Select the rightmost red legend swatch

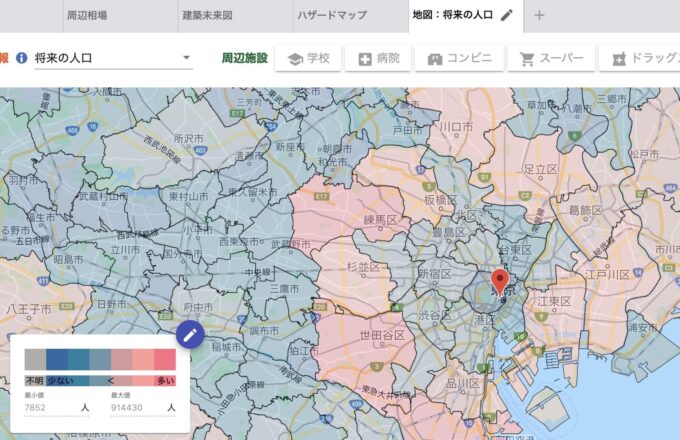[165, 360]
